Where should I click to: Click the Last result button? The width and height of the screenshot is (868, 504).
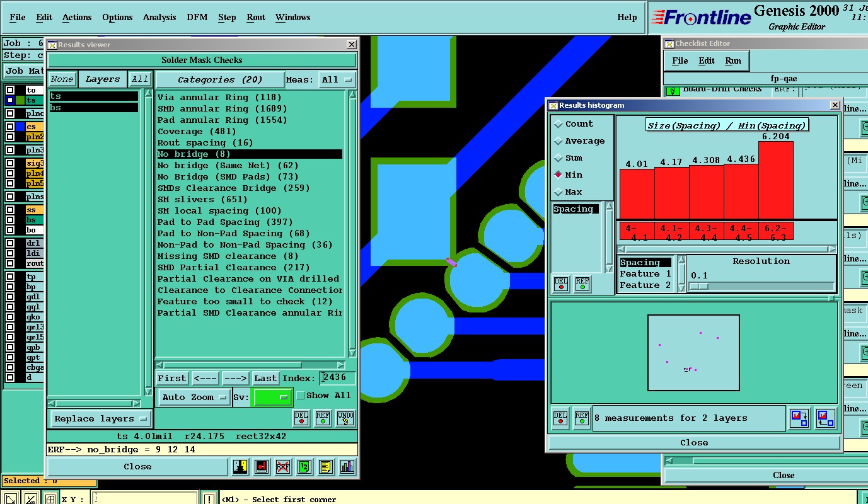point(265,378)
